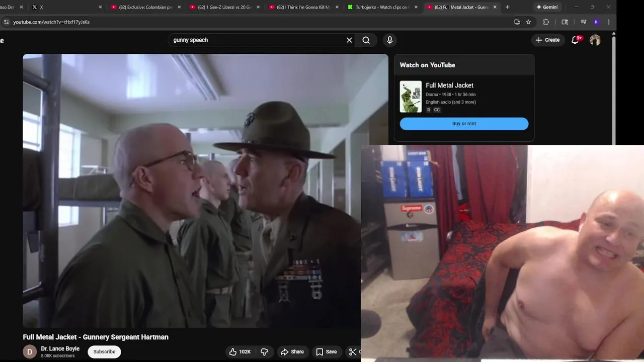Viewport: 644px width, 362px height.
Task: Close the Full Metal Jacket tab
Action: [495, 7]
